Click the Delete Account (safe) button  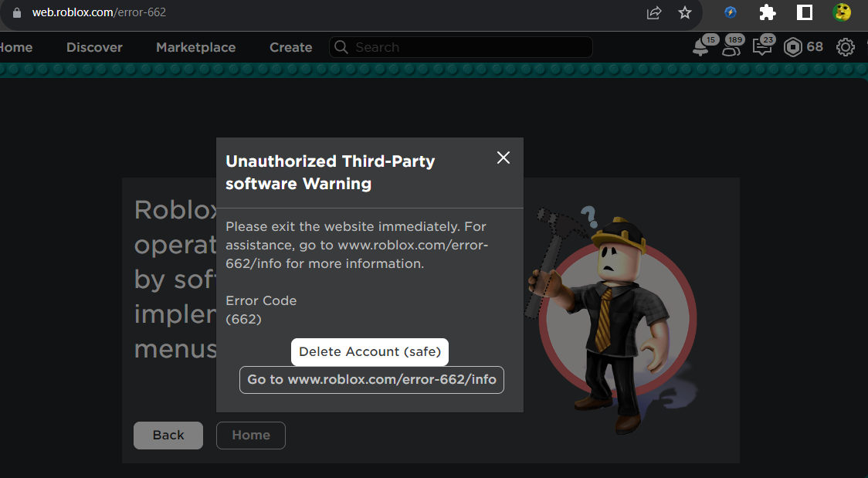click(370, 351)
